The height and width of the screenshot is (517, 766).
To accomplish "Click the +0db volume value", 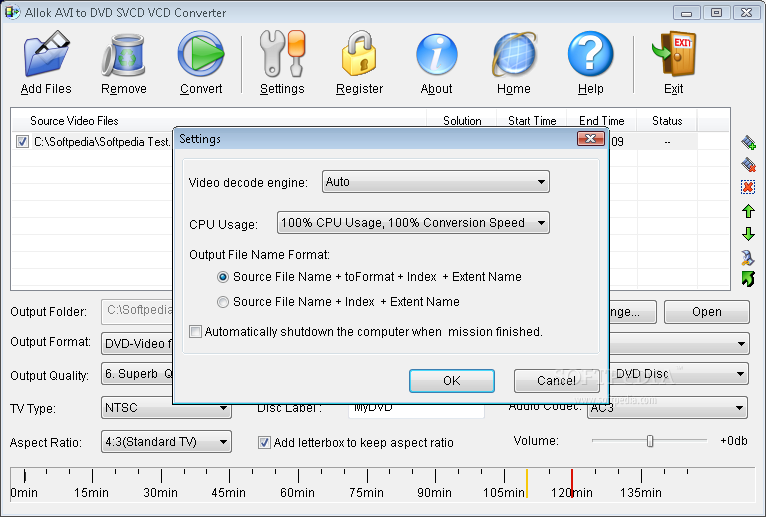I will (x=734, y=441).
